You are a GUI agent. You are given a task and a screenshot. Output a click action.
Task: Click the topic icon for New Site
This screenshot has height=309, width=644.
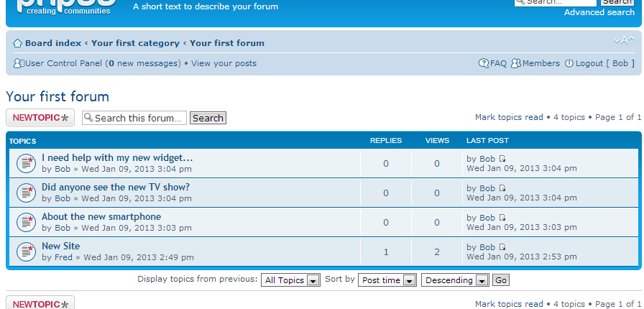(x=26, y=252)
